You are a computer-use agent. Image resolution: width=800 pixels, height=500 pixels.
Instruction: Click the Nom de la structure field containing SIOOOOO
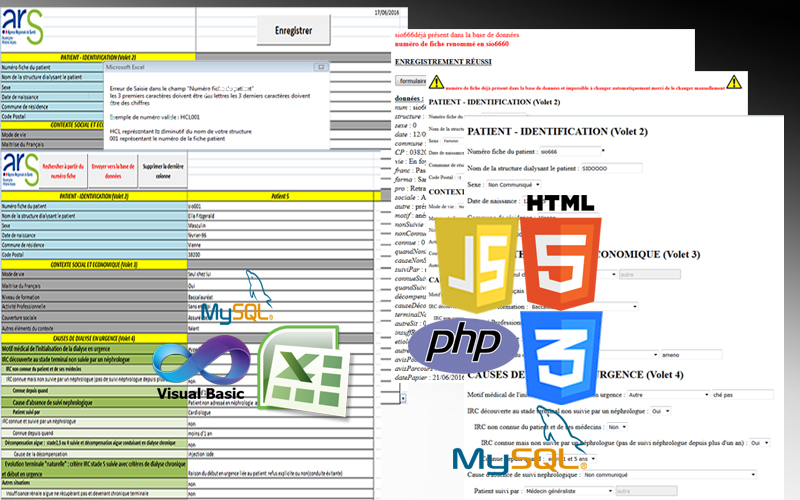pos(611,168)
